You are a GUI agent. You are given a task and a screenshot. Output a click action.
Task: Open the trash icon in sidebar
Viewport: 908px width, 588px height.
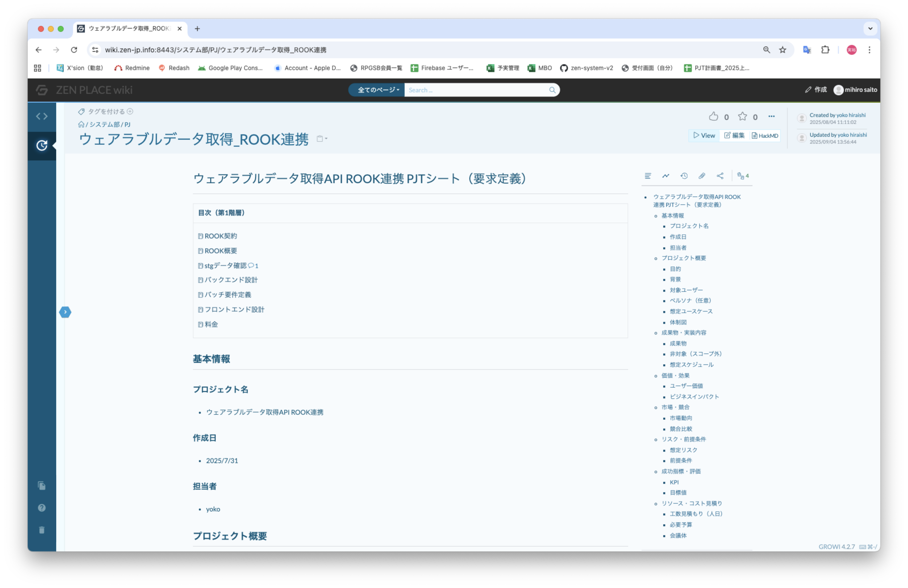click(x=42, y=530)
